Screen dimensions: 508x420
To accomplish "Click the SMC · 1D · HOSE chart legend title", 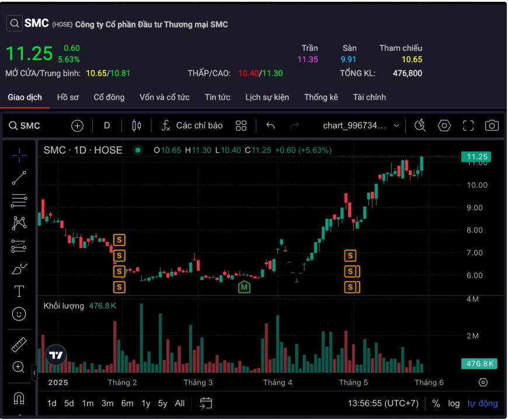I will click(x=83, y=150).
